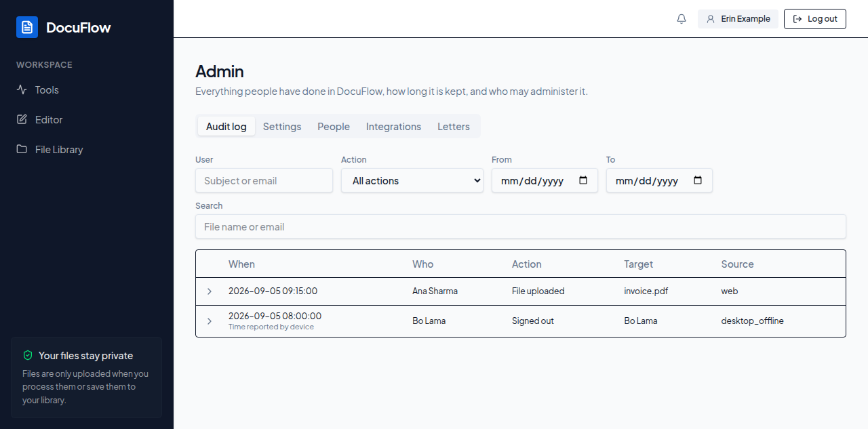Click the DocuFlow brand name
This screenshot has height=429, width=868.
click(79, 27)
